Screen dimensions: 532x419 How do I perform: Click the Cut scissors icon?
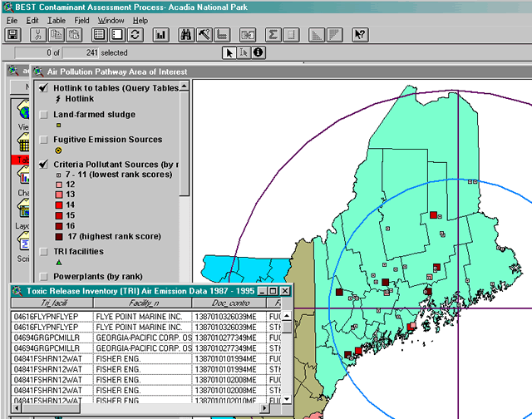[x=38, y=35]
